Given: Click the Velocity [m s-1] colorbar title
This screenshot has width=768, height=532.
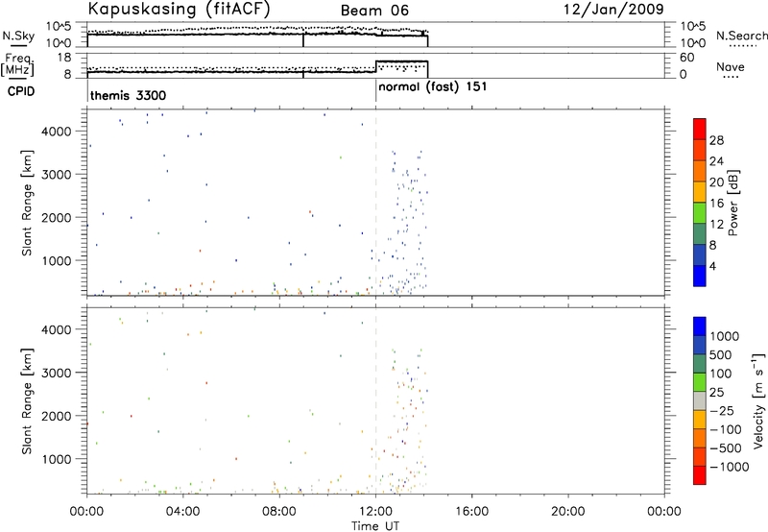Looking at the screenshot, I should 758,400.
